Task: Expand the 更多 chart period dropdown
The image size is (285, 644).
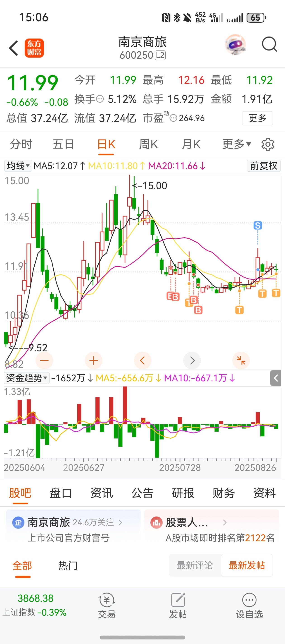Action: [x=237, y=144]
